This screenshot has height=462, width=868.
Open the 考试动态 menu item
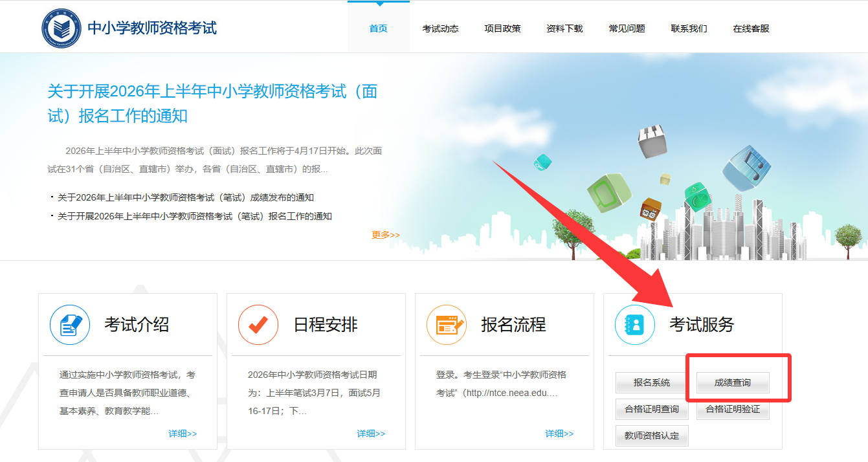[441, 28]
